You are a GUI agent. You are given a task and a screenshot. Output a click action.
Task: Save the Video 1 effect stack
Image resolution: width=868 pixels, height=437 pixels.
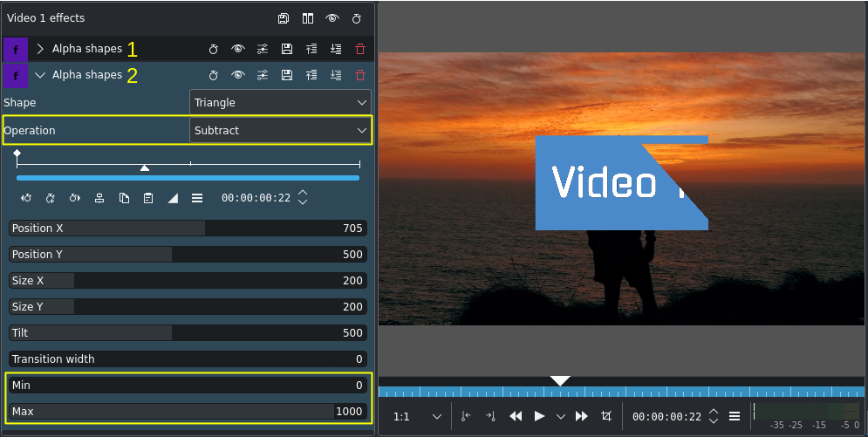pyautogui.click(x=284, y=18)
